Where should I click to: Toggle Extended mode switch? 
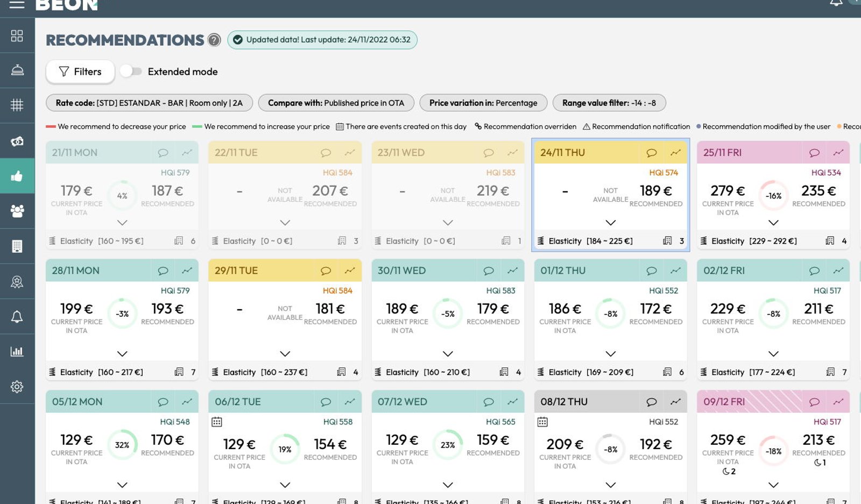tap(131, 71)
